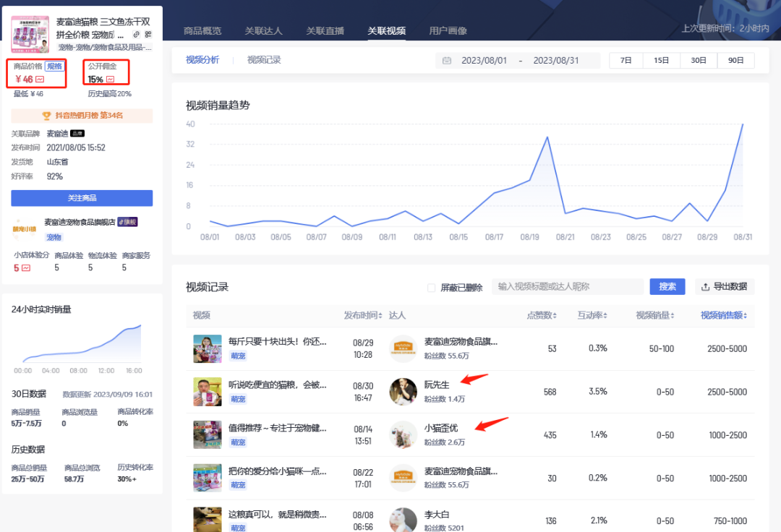The width and height of the screenshot is (781, 532).
Task: Sort by 发布时间 column
Action: tap(362, 316)
